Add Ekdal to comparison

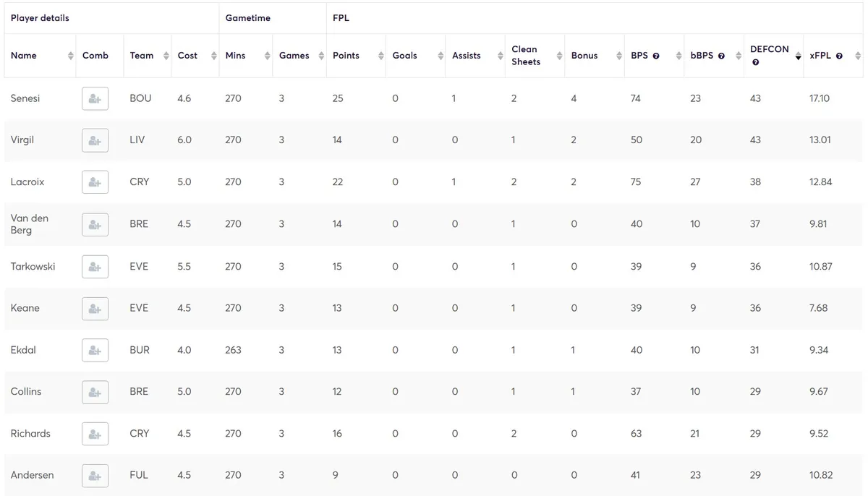pyautogui.click(x=95, y=350)
